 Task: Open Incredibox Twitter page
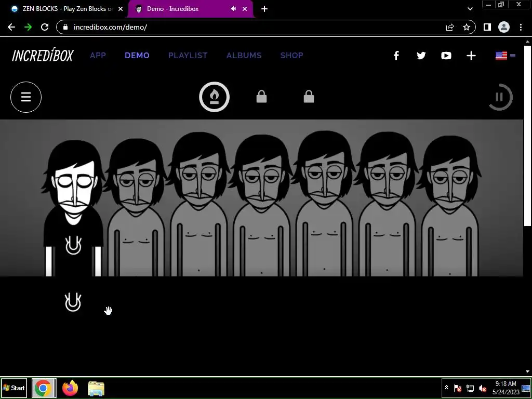(421, 56)
